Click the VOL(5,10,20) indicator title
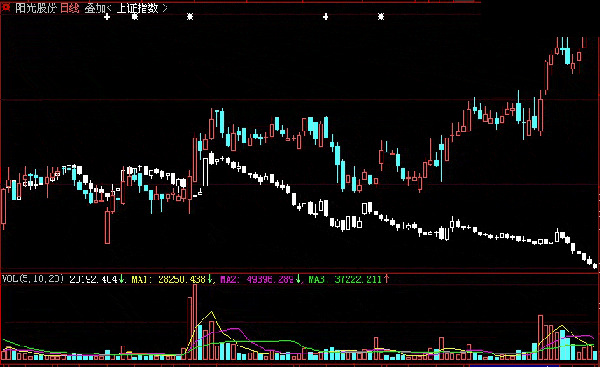Viewport: 600px width, 367px height. 33,279
